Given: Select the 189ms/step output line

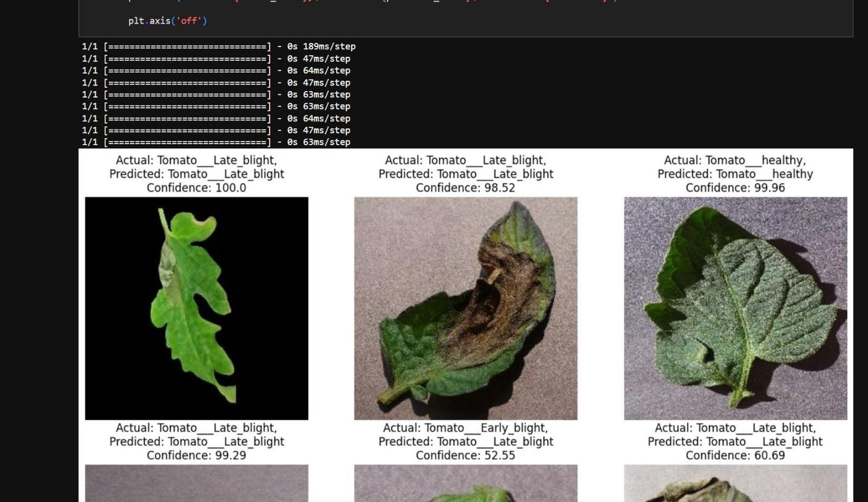Looking at the screenshot, I should click(x=219, y=46).
